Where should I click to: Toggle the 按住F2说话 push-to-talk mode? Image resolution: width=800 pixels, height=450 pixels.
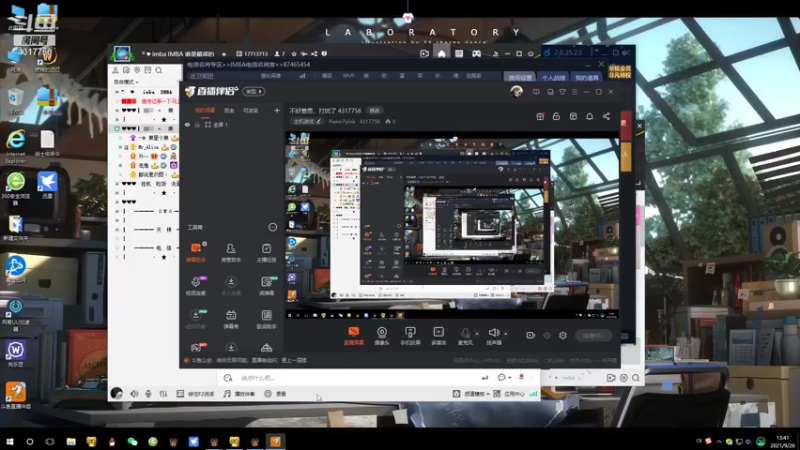pos(195,394)
